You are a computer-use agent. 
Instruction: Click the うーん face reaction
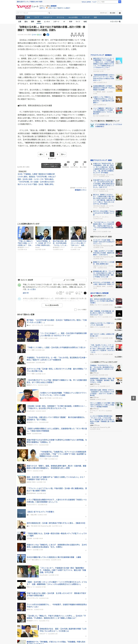pyautogui.click(x=79, y=293)
